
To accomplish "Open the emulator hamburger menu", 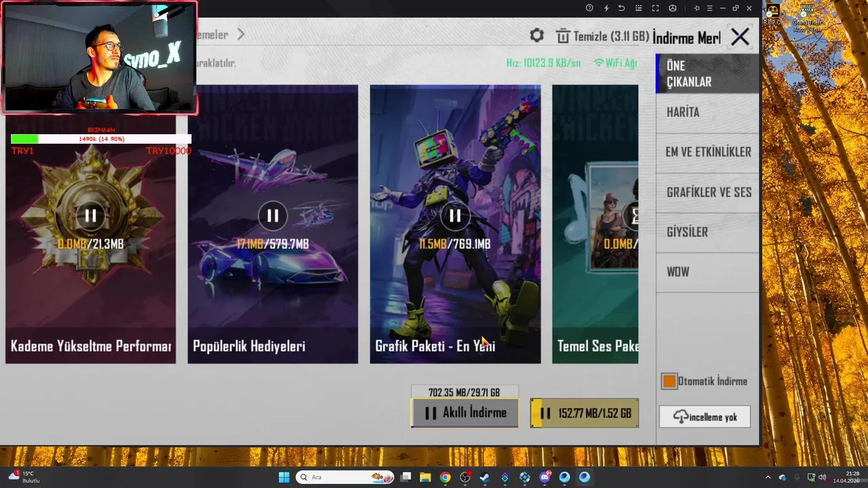I will 709,8.
